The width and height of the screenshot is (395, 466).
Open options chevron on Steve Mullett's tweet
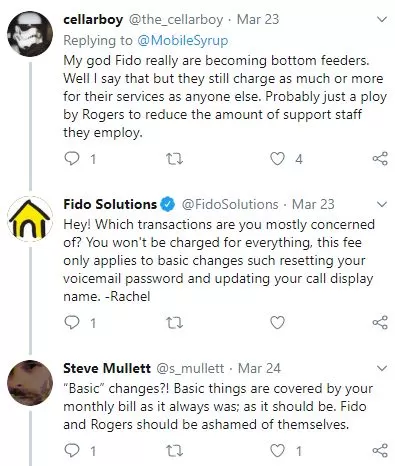382,368
